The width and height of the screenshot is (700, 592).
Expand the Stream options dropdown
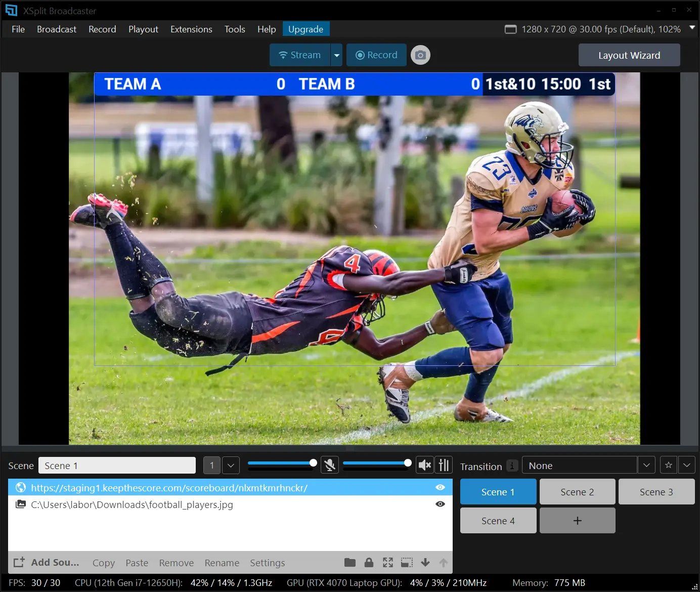(336, 55)
